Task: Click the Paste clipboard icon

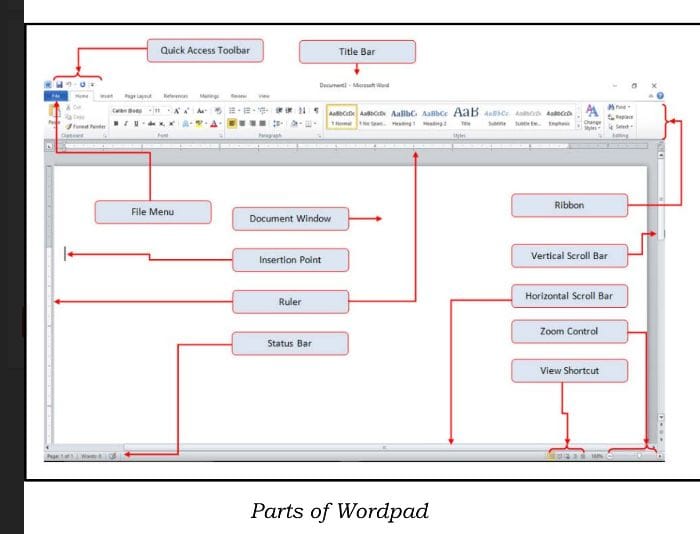Action: coord(54,112)
